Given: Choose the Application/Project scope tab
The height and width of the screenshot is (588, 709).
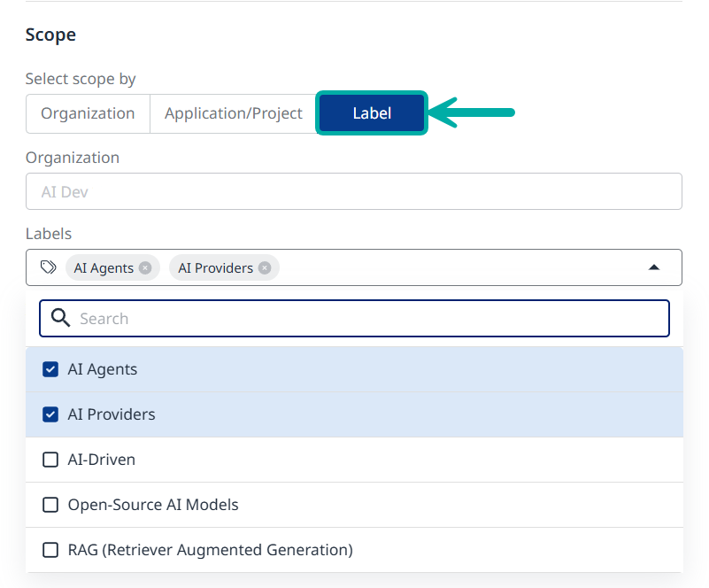Looking at the screenshot, I should pos(234,113).
